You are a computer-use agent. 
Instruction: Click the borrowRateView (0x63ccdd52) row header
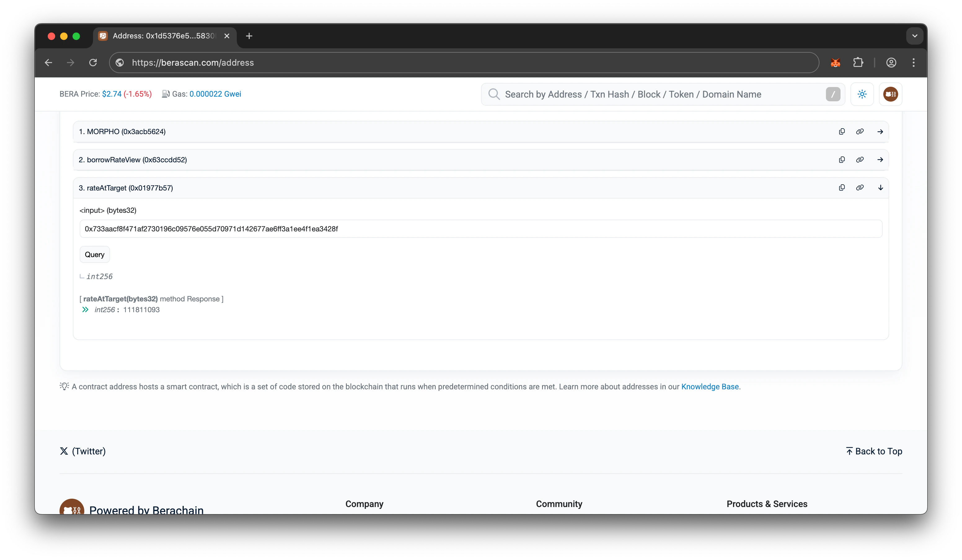click(x=481, y=160)
